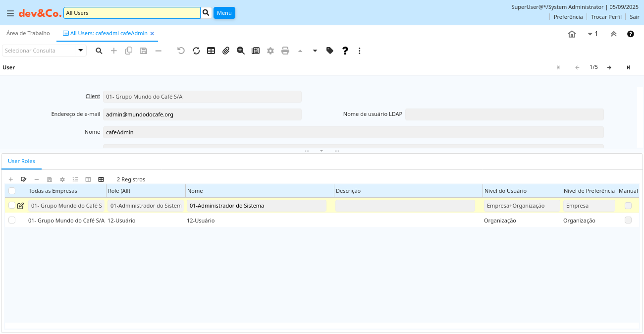The image size is (644, 334).
Task: Check the select-all checkbox in grid header
Action: pos(12,191)
